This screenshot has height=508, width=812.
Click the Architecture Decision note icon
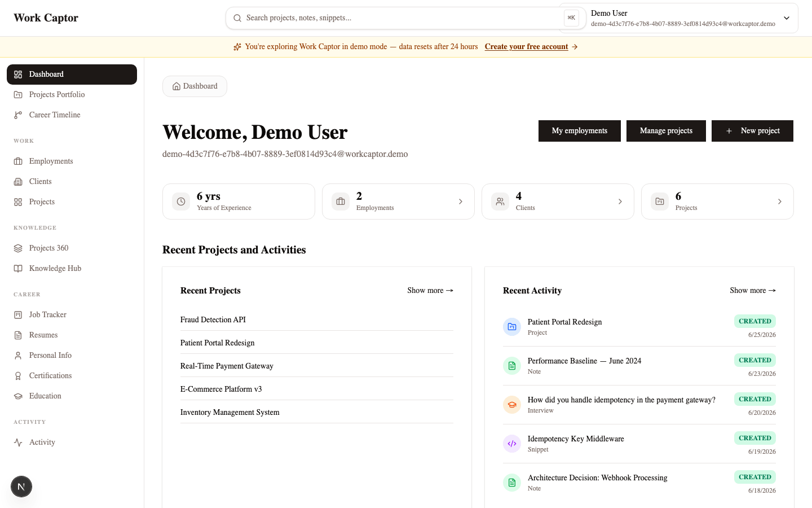point(512,483)
